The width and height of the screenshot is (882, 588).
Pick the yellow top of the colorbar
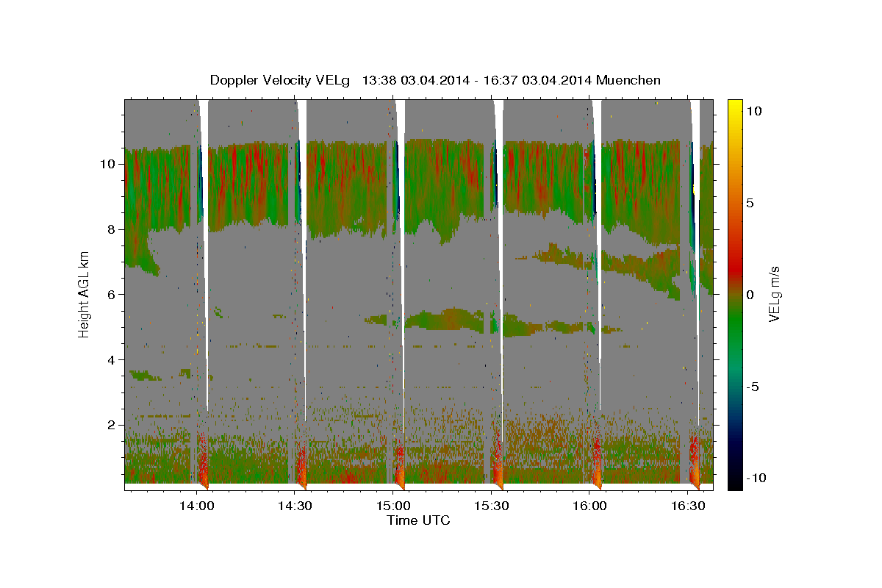735,104
